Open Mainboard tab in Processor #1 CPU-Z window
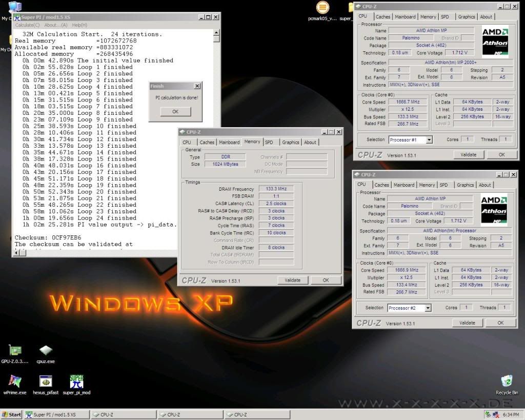Viewport: 525px width, 420px height. pyautogui.click(x=405, y=17)
